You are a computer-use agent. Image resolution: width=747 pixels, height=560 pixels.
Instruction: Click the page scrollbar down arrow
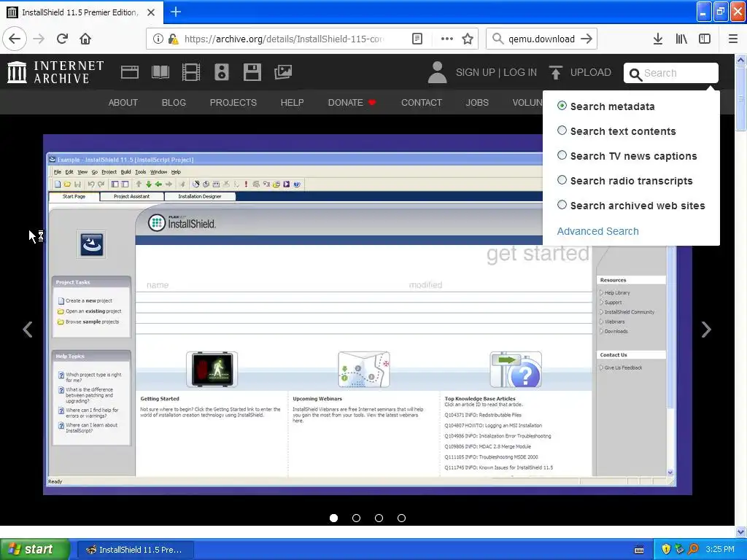[x=741, y=532]
